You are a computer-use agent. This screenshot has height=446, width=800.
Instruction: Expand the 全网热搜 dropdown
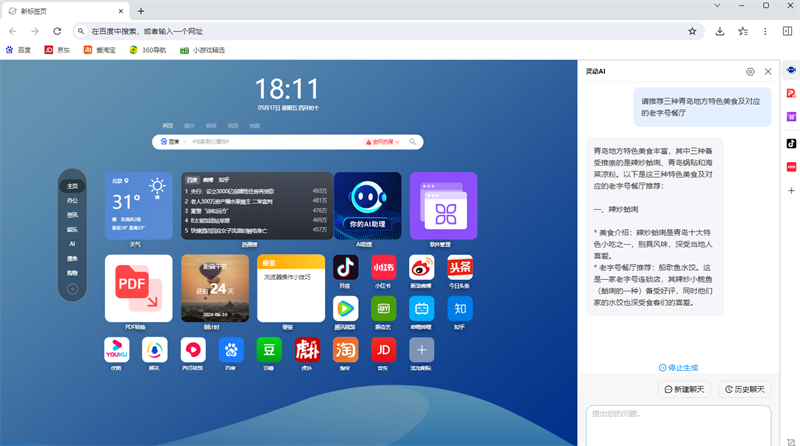[382, 142]
